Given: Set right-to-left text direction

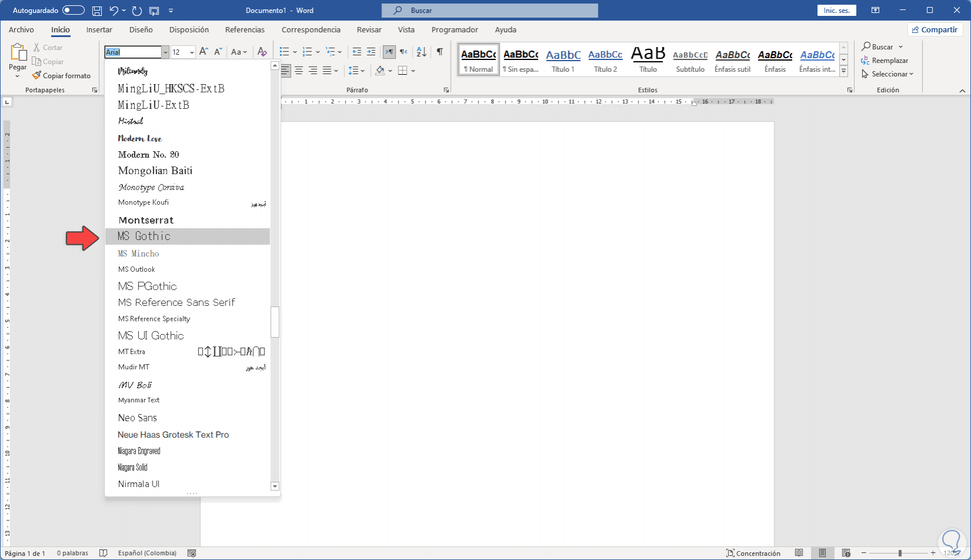Looking at the screenshot, I should click(403, 52).
